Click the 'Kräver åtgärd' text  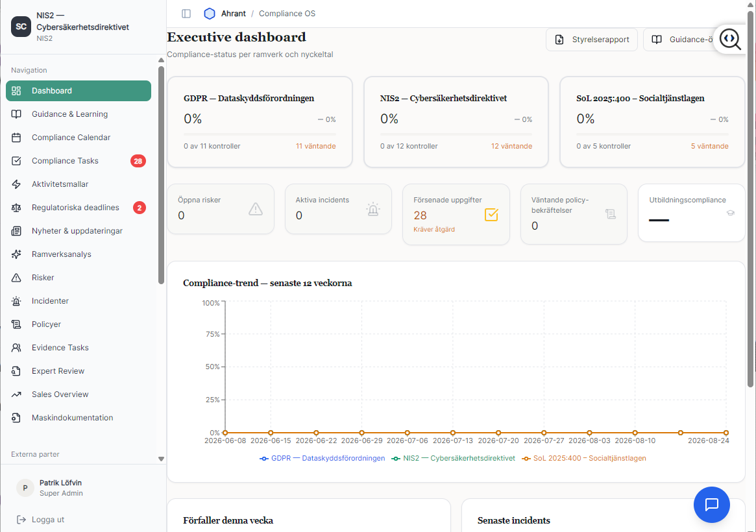tap(434, 230)
